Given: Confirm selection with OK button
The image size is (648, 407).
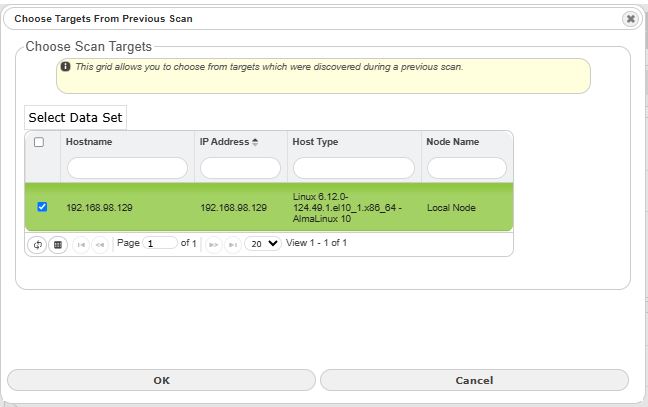Looking at the screenshot, I should tap(161, 380).
